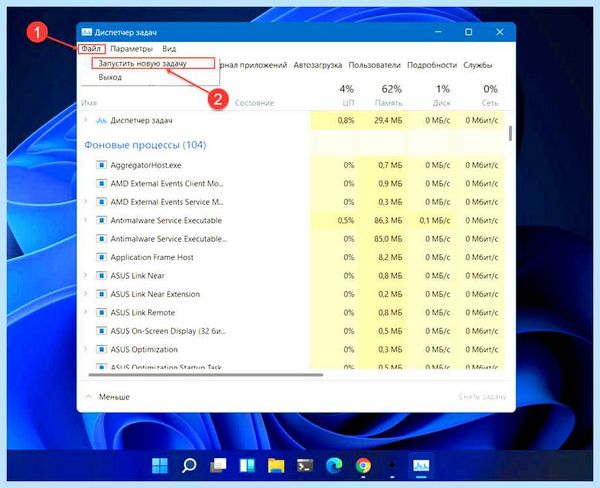Expand the ASUS Link Remote row
Screen dimensions: 600x488
[x=86, y=312]
